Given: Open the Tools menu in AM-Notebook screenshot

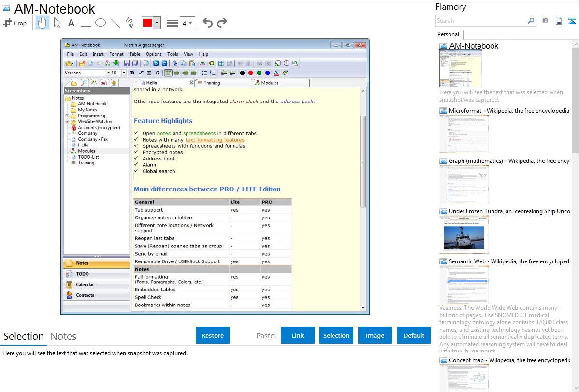Looking at the screenshot, I should 173,54.
